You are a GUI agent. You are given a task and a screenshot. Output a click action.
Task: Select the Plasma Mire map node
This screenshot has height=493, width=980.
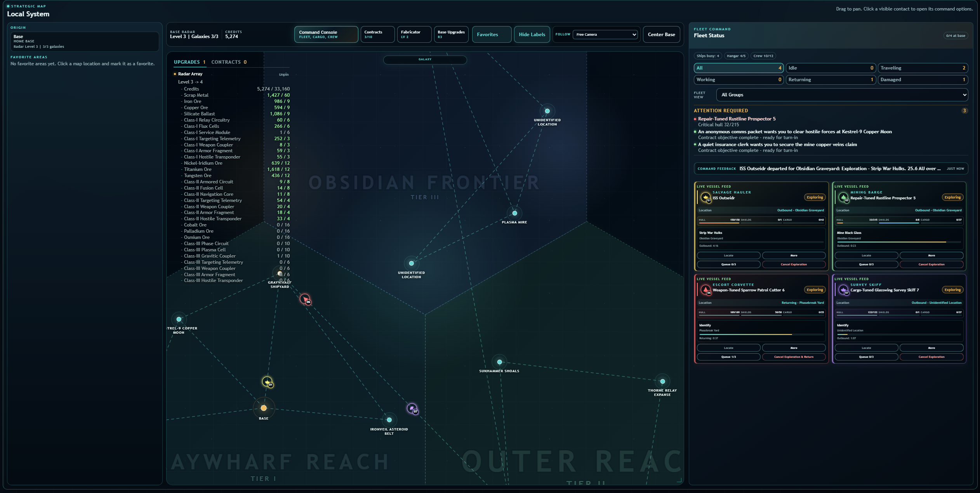coord(514,213)
